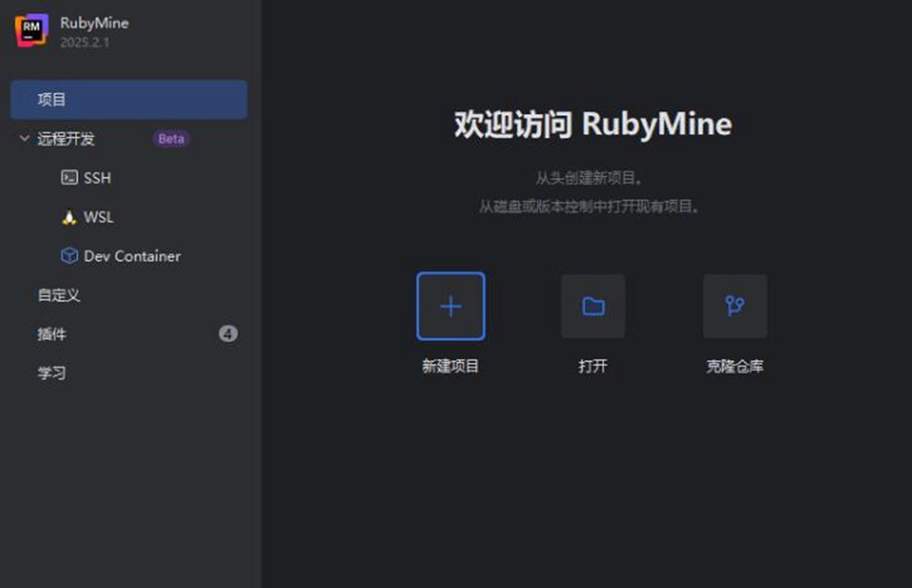Click the version number 2025.2.1

click(x=85, y=43)
